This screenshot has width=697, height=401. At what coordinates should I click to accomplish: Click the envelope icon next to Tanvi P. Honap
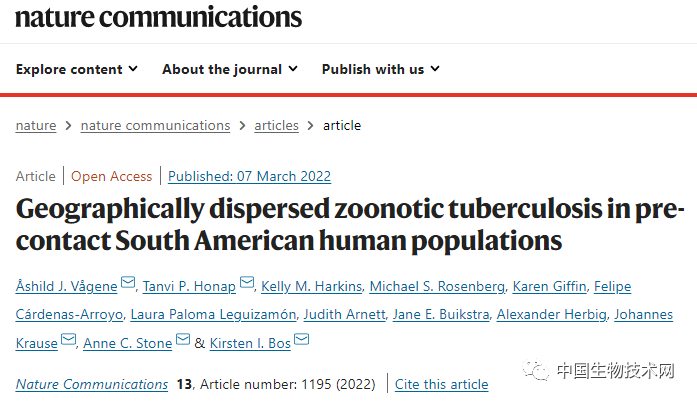[x=247, y=285]
